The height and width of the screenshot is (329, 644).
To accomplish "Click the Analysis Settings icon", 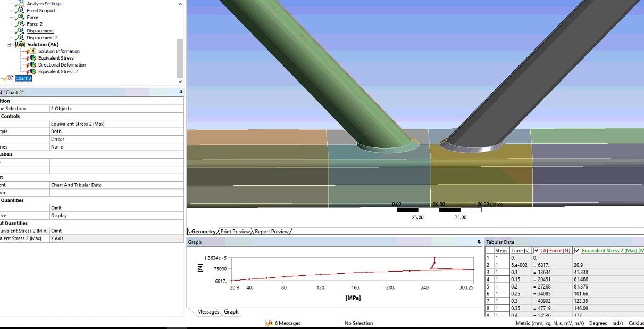I will click(21, 4).
